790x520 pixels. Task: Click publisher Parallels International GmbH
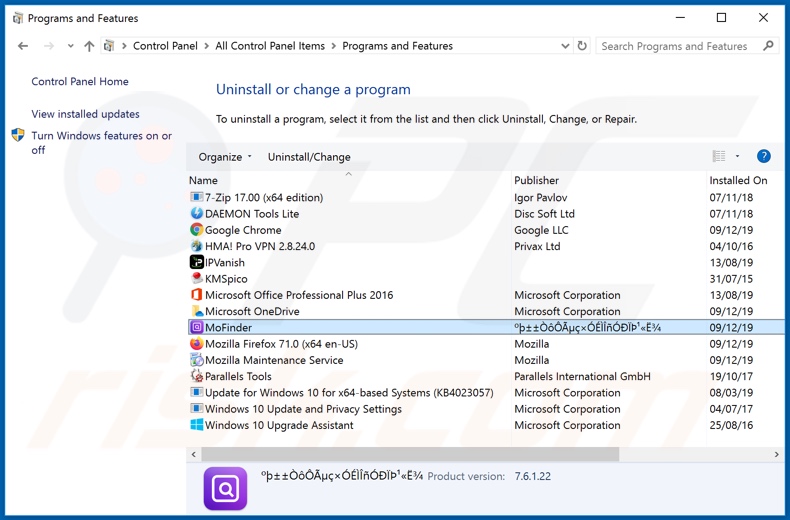(x=582, y=376)
